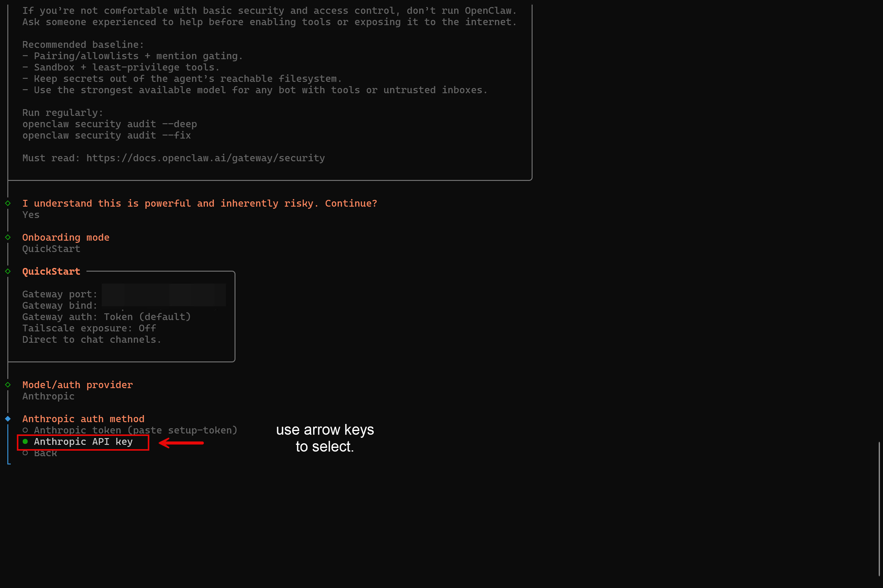Click the 'Direct to chat channels.' line
This screenshot has height=588, width=883.
coord(92,340)
